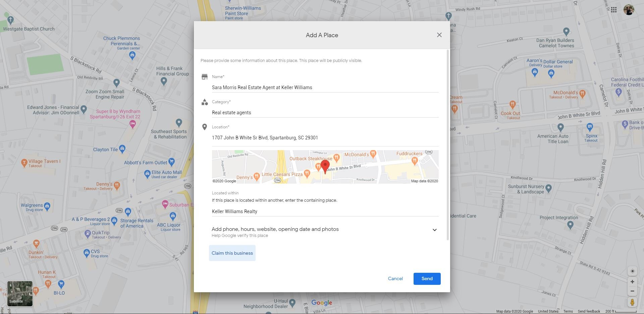
Task: Click Aaron's pin on map
Action: tap(535, 72)
